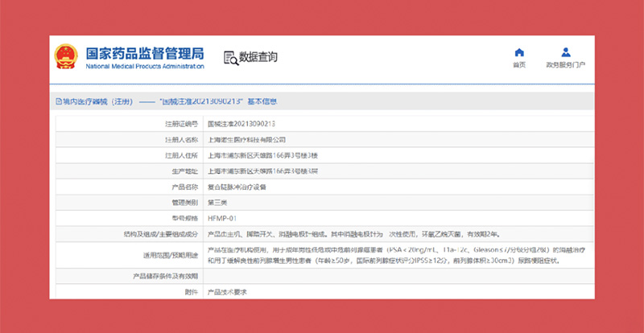Click the national emblem logo icon
The height and width of the screenshot is (333, 644).
66,58
